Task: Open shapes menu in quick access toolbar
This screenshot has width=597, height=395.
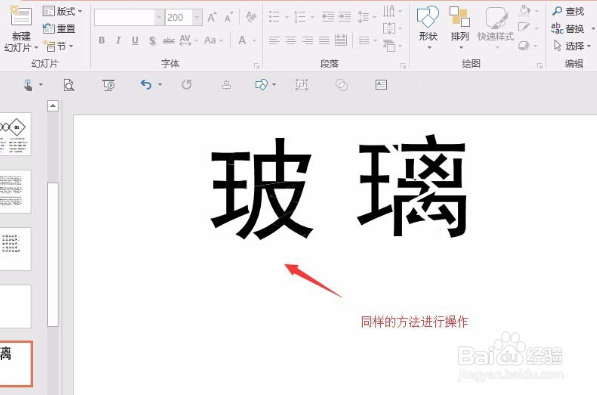Action: 265,85
